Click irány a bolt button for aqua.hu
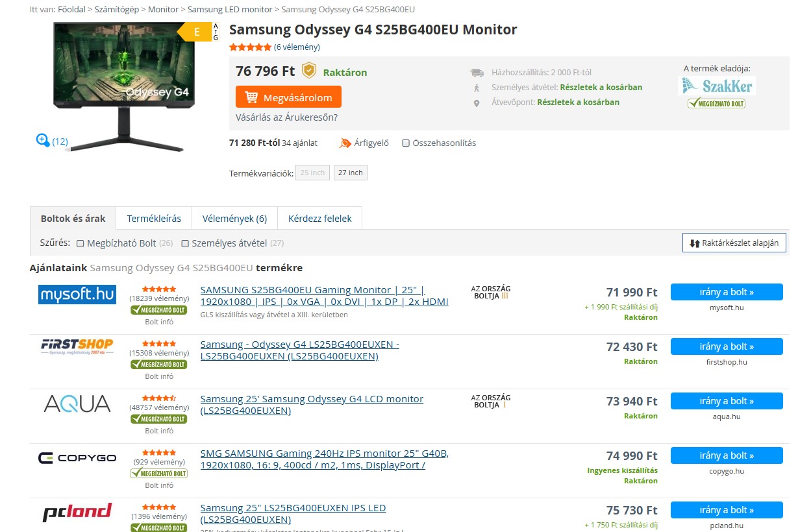Screen dimensions: 811x532 (x=727, y=401)
